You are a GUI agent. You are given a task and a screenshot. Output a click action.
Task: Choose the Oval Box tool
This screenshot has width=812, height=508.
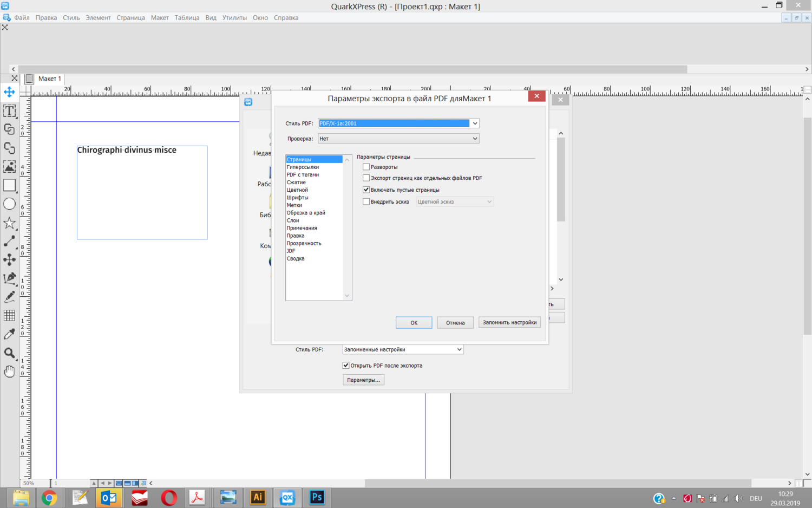(9, 204)
